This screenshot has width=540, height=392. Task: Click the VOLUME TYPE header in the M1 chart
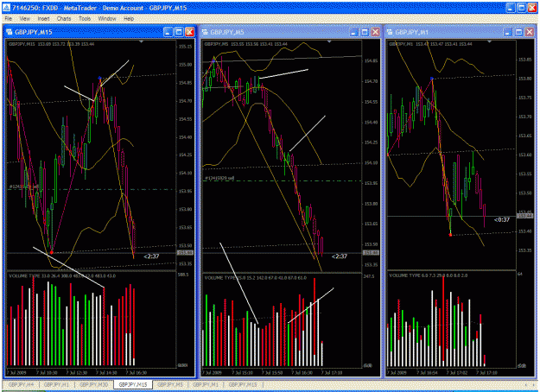429,275
